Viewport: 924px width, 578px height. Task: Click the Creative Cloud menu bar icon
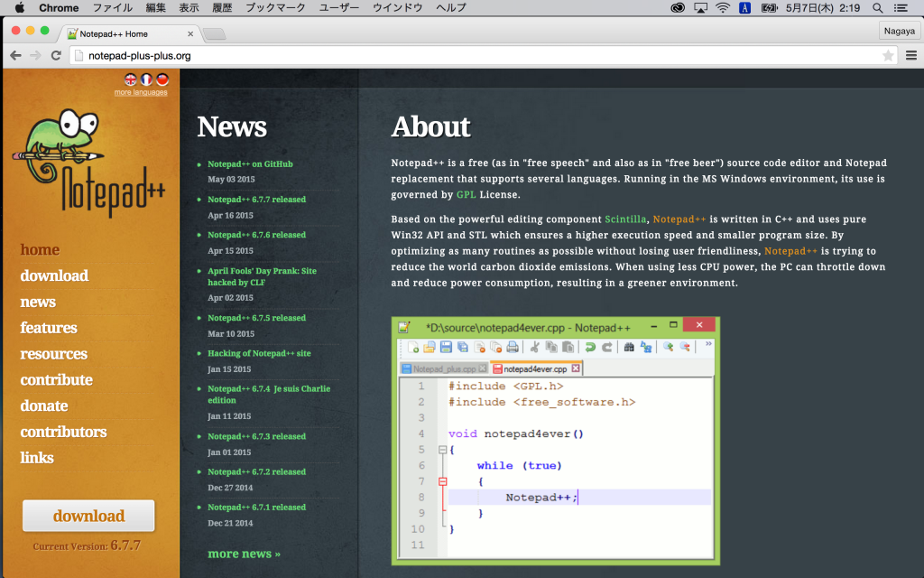pos(678,7)
